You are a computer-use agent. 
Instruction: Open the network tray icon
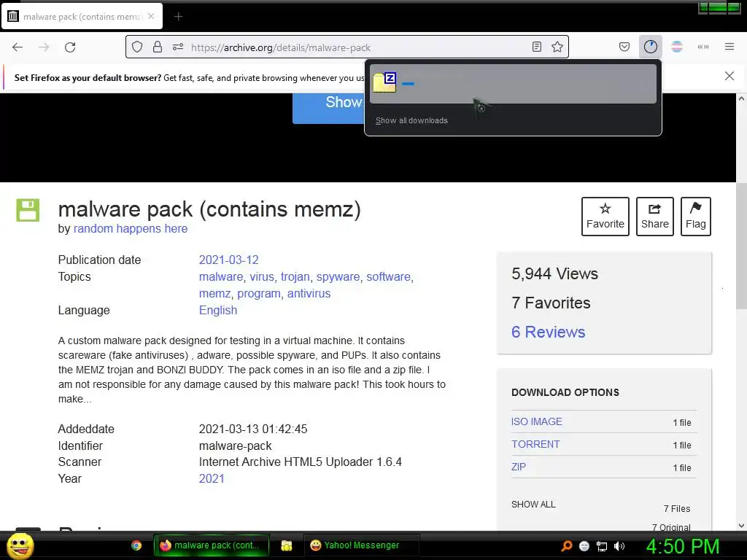(602, 546)
